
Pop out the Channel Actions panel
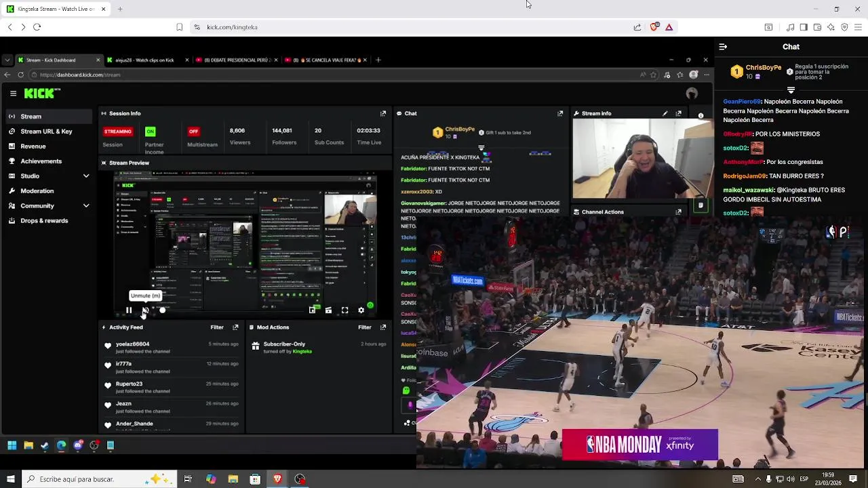(678, 211)
